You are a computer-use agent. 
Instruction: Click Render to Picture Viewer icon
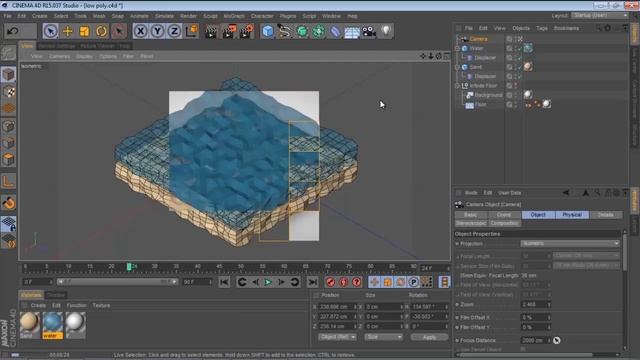point(229,31)
